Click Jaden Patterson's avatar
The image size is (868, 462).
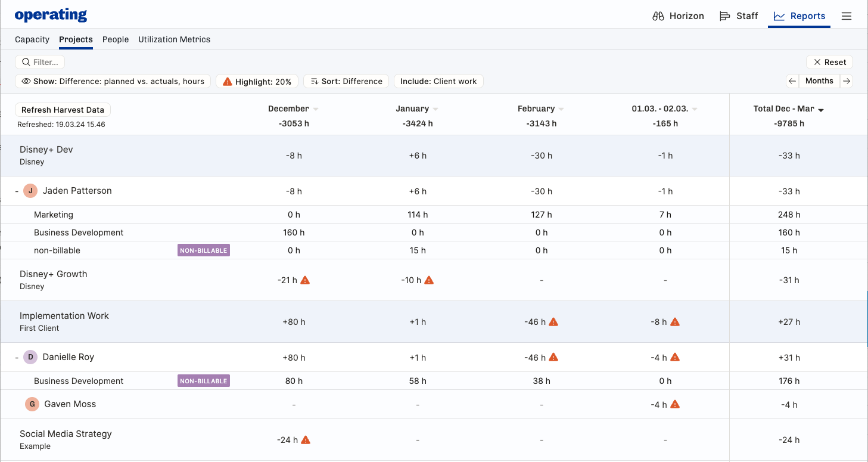point(30,191)
